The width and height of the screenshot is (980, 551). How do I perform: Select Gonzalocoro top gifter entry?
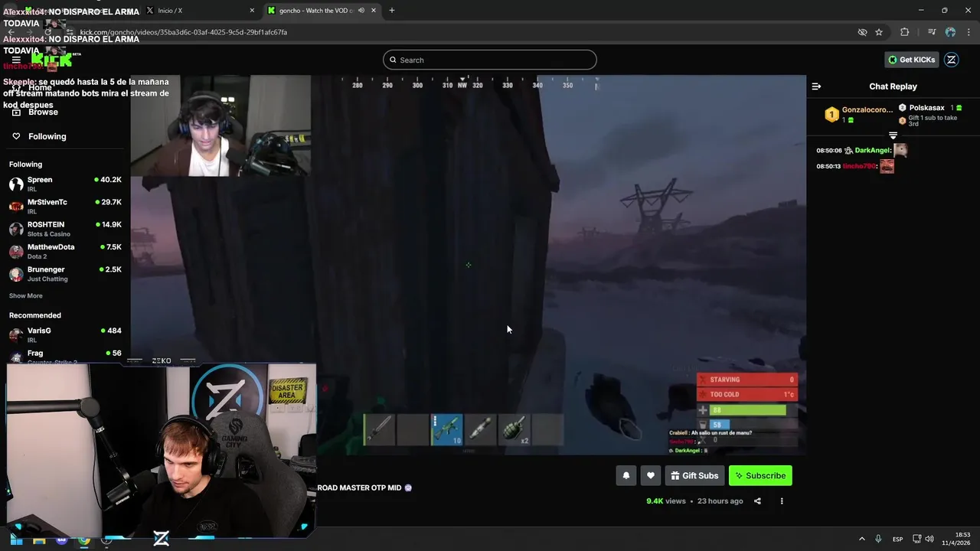858,115
